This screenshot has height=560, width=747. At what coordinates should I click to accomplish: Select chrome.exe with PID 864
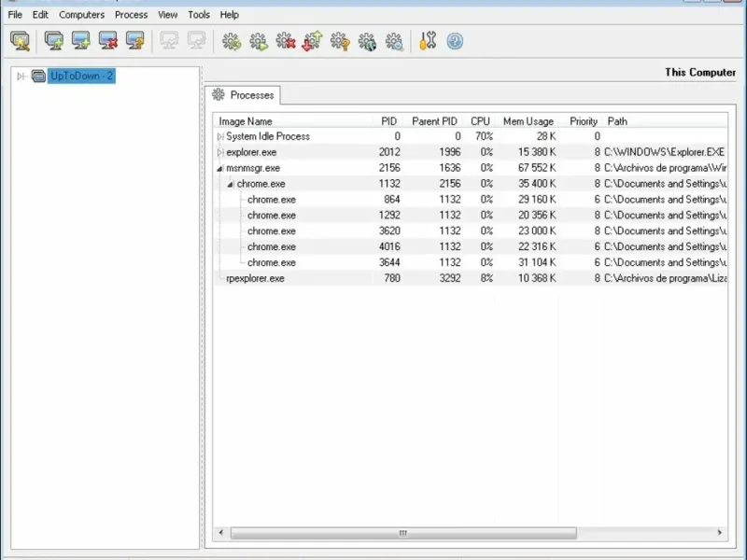point(471,199)
